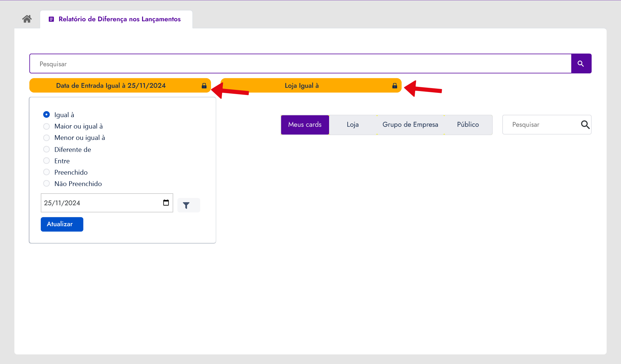This screenshot has width=621, height=364.
Task: Click the purple search magnifier button
Action: pyautogui.click(x=581, y=64)
